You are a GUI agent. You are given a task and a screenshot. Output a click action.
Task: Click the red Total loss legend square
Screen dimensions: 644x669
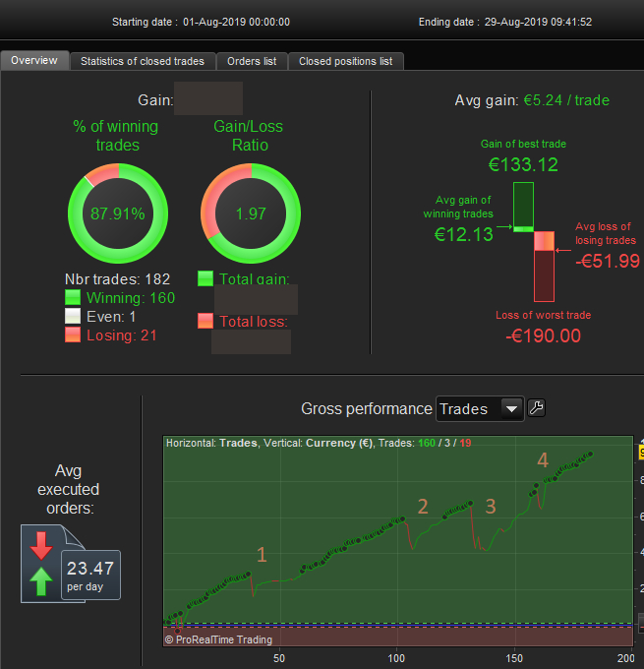[205, 321]
